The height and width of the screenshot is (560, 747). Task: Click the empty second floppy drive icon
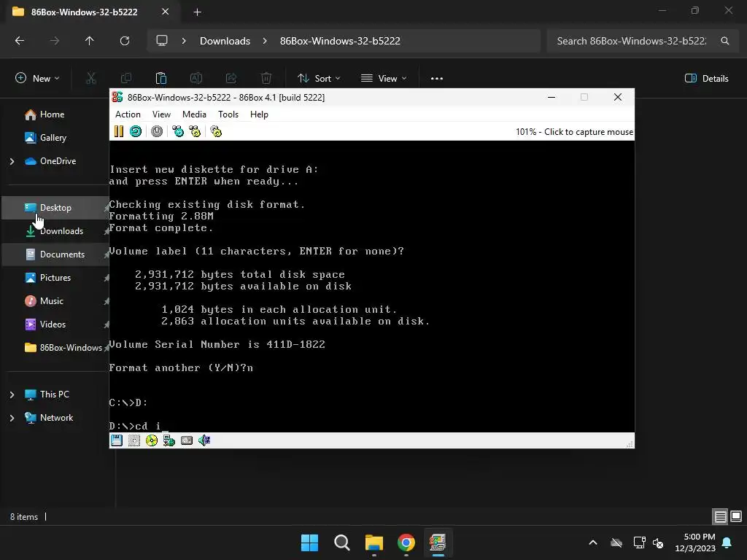pyautogui.click(x=134, y=440)
